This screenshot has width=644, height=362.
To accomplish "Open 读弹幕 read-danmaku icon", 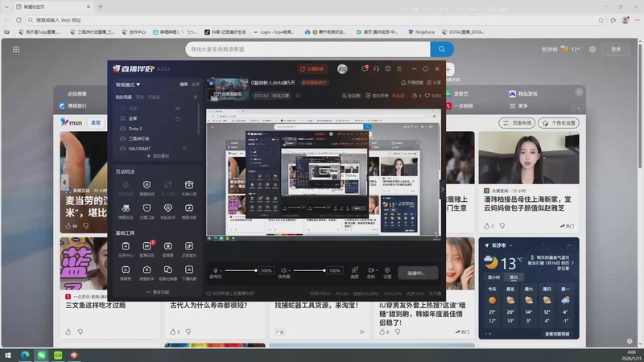I will tap(167, 246).
